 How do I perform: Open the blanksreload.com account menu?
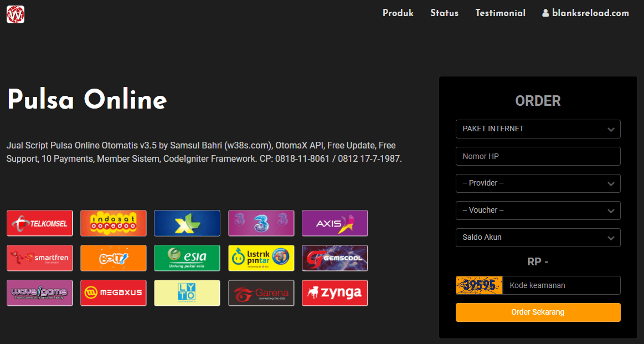click(586, 13)
